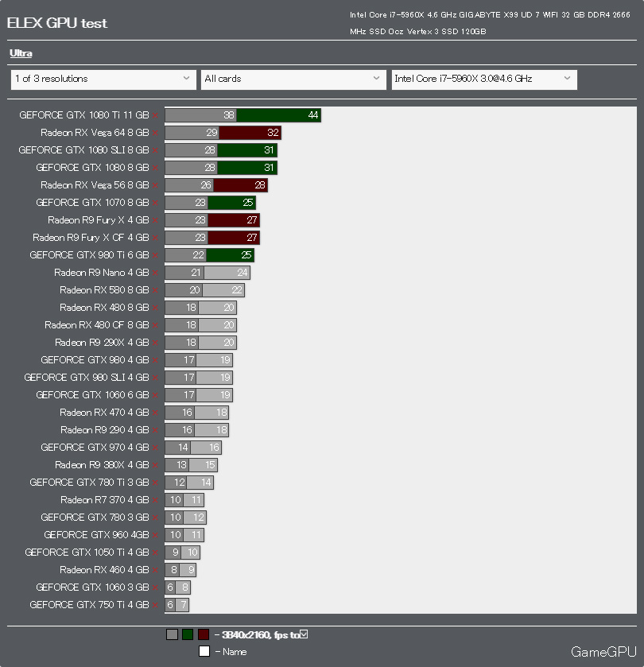
Task: Expand the "All cards" dropdown
Action: (293, 79)
